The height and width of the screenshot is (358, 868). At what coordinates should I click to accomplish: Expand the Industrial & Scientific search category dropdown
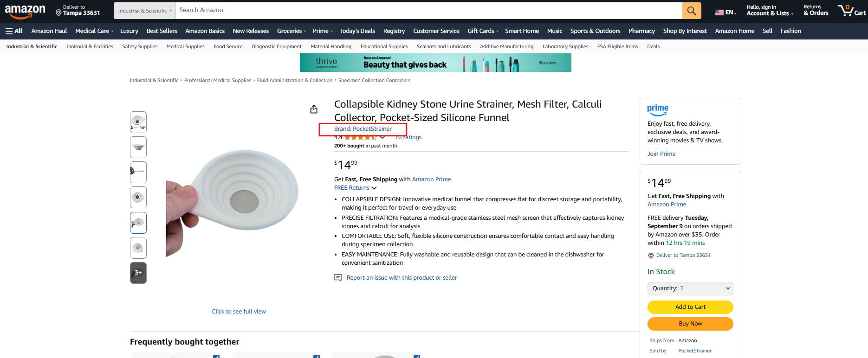(x=145, y=11)
